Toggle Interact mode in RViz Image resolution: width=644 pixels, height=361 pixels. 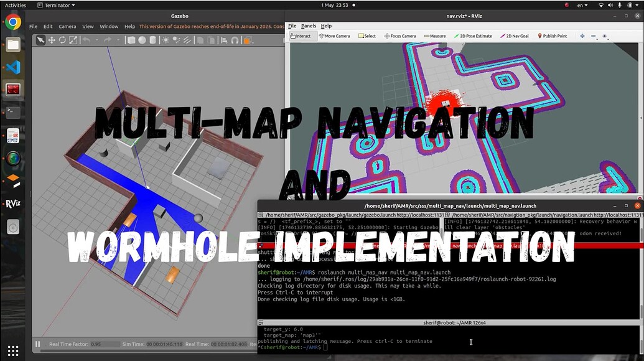pos(301,36)
